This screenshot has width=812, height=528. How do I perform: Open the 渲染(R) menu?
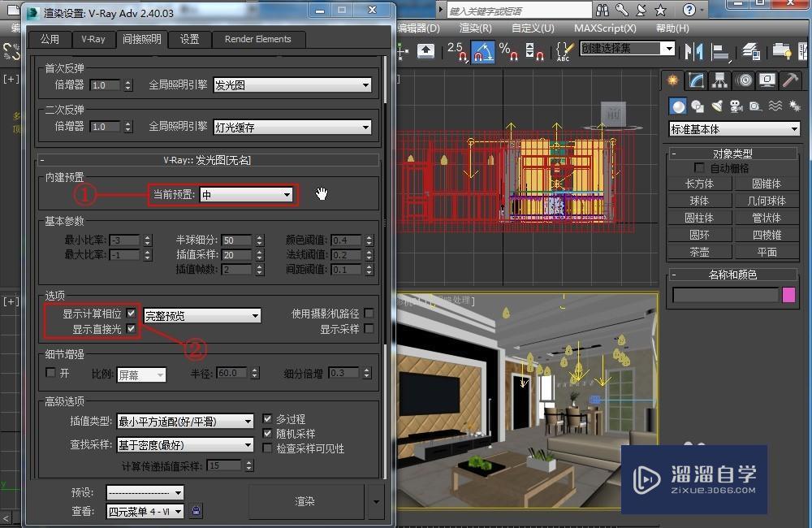477,27
